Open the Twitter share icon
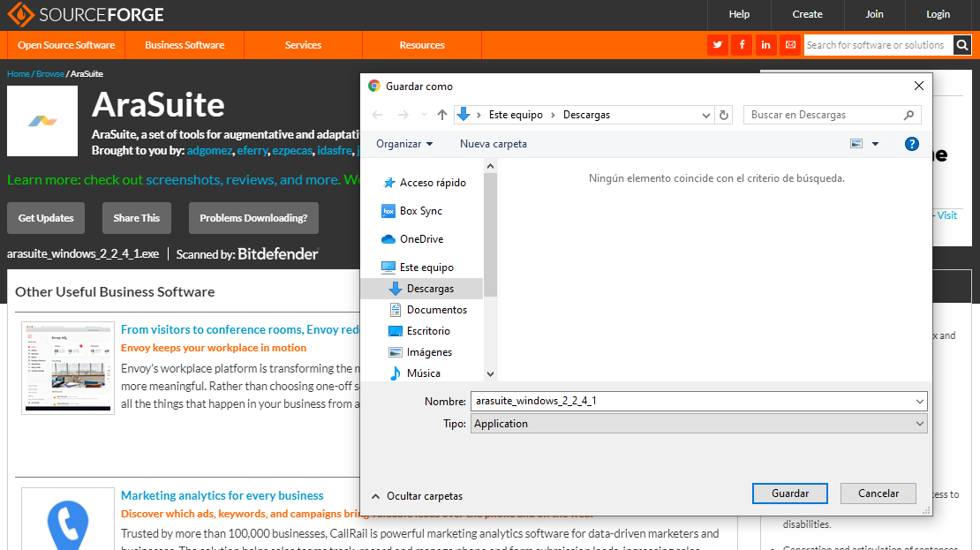Viewport: 980px width, 550px height. coord(718,45)
